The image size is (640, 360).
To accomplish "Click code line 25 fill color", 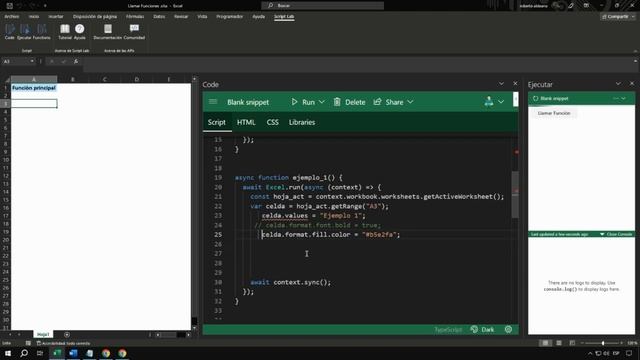I will coord(331,235).
